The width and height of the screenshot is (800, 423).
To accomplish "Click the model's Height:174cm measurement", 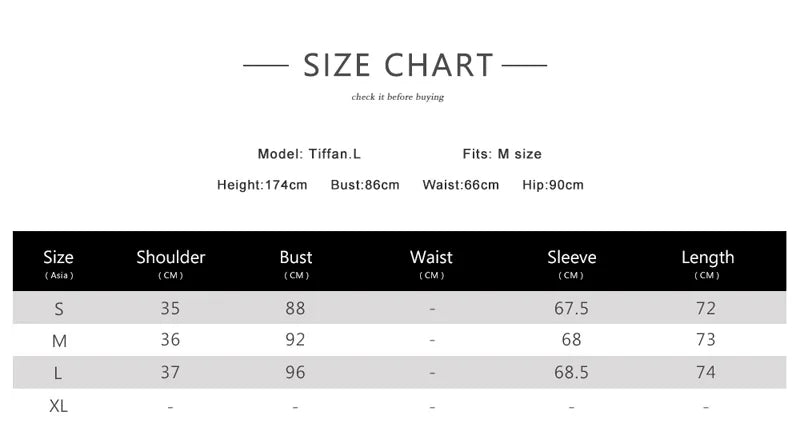I will (x=262, y=185).
